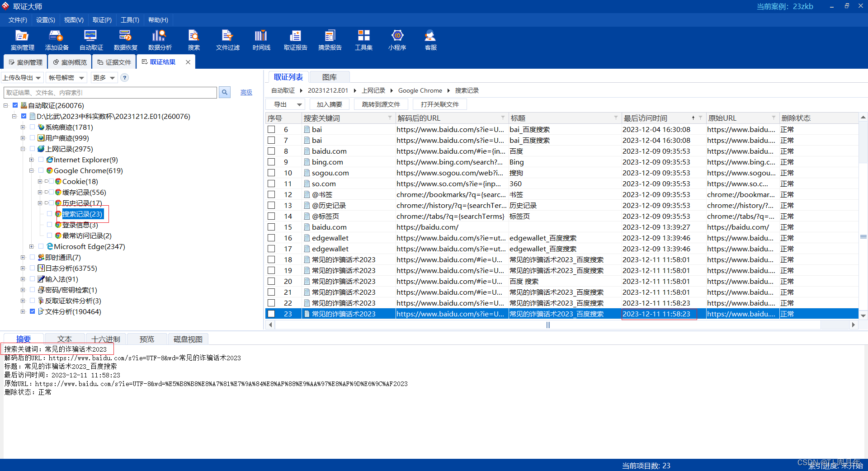Switch to 图库 tab
The height and width of the screenshot is (471, 868).
click(x=329, y=77)
